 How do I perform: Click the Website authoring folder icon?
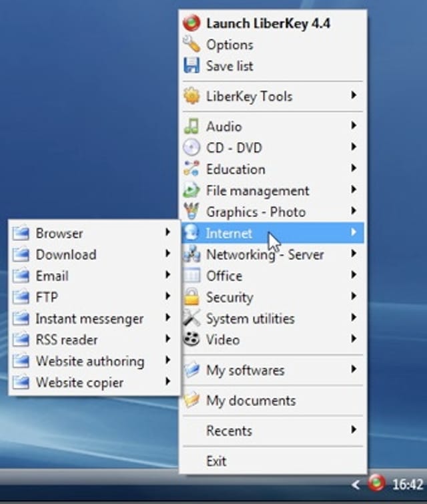pos(21,360)
